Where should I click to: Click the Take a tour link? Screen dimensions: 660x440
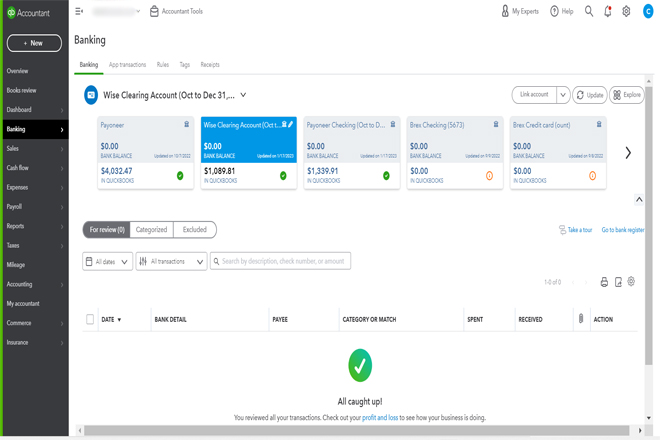point(575,230)
